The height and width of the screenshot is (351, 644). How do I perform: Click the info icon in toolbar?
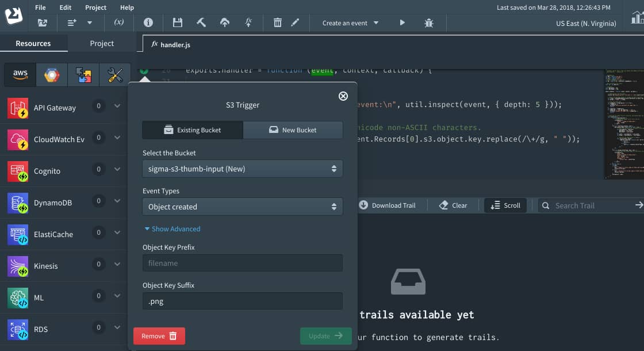[148, 22]
